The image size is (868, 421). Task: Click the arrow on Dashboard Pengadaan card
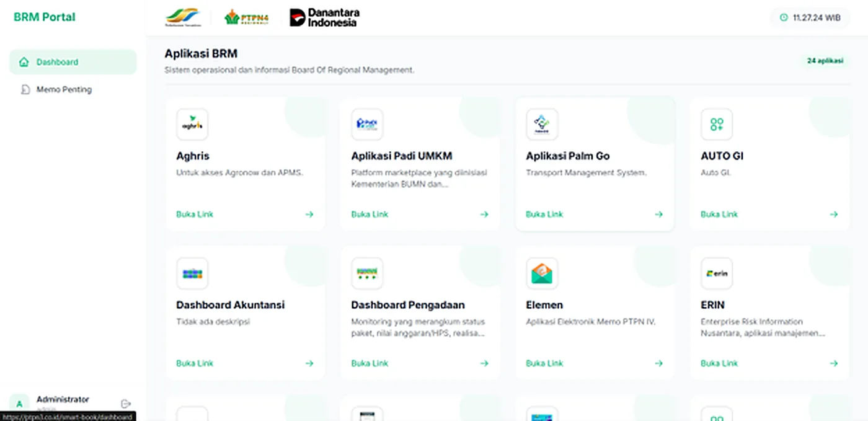(484, 363)
